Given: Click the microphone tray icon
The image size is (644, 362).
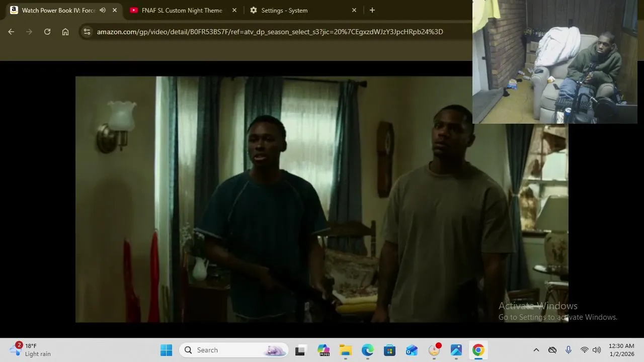Looking at the screenshot, I should coord(569,350).
